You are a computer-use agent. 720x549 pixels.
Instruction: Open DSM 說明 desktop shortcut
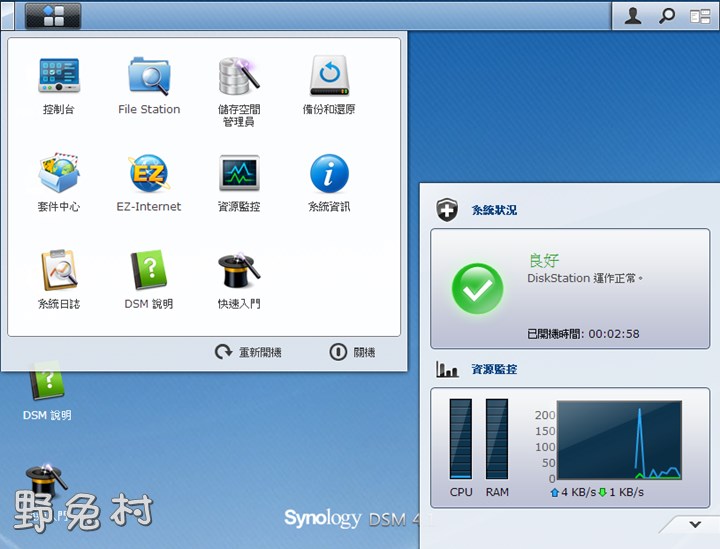pyautogui.click(x=47, y=391)
